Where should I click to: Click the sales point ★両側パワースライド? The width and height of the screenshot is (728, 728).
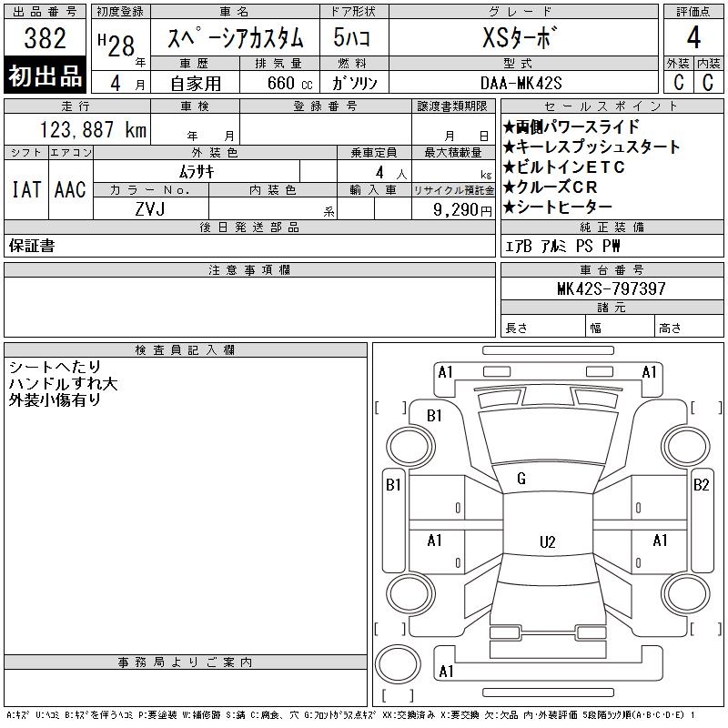click(571, 126)
